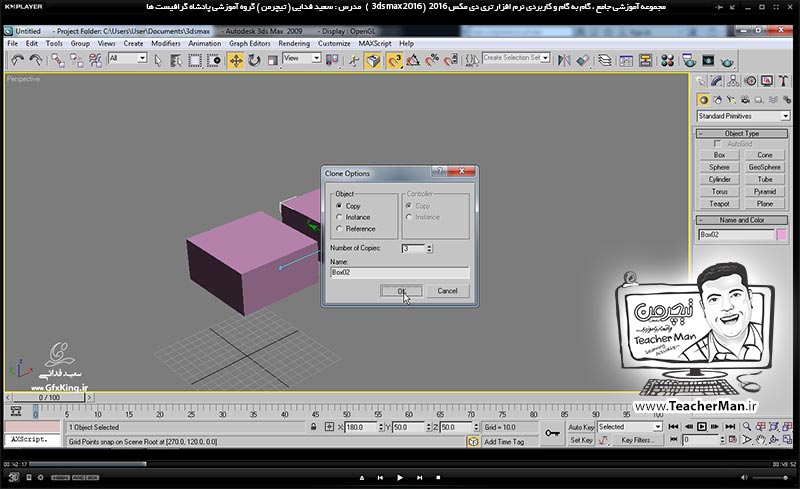Click the KMPlayer seek progress bar
This screenshot has width=800, height=489.
pos(399,464)
